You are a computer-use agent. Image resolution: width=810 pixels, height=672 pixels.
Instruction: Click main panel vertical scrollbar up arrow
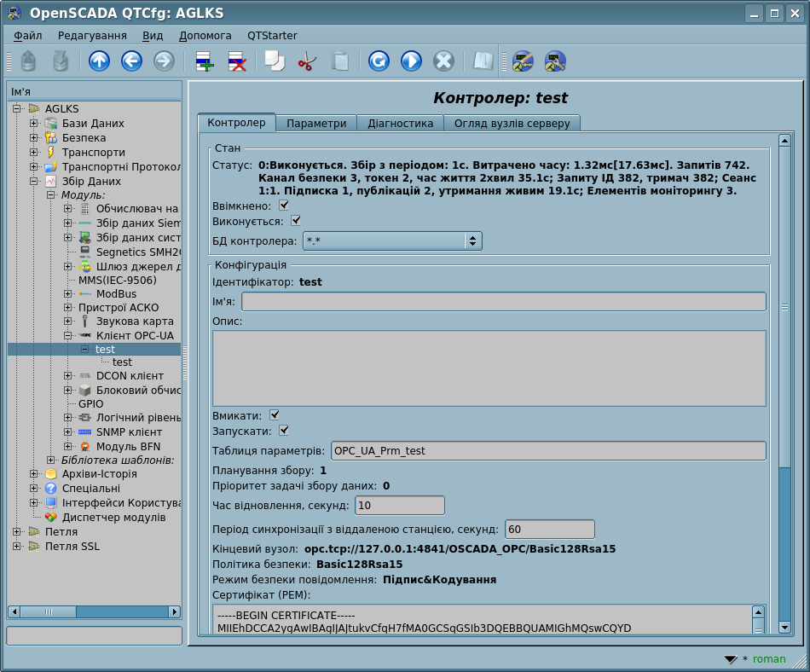tap(784, 141)
